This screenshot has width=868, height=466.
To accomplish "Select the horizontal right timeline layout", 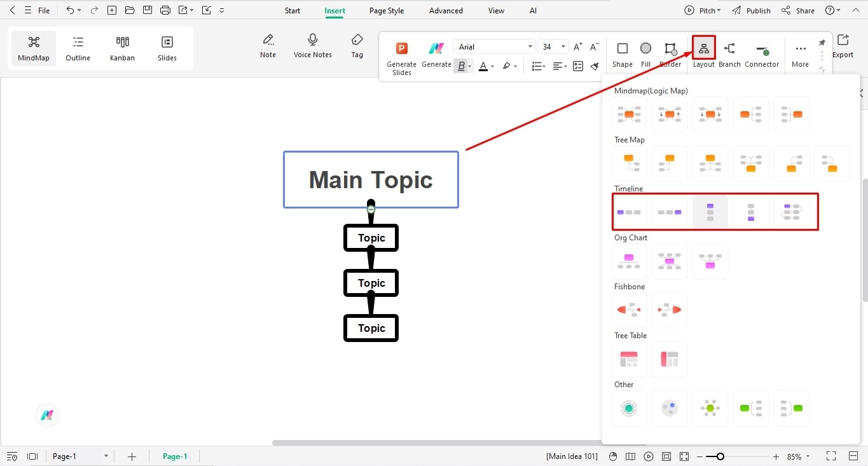I will (629, 212).
